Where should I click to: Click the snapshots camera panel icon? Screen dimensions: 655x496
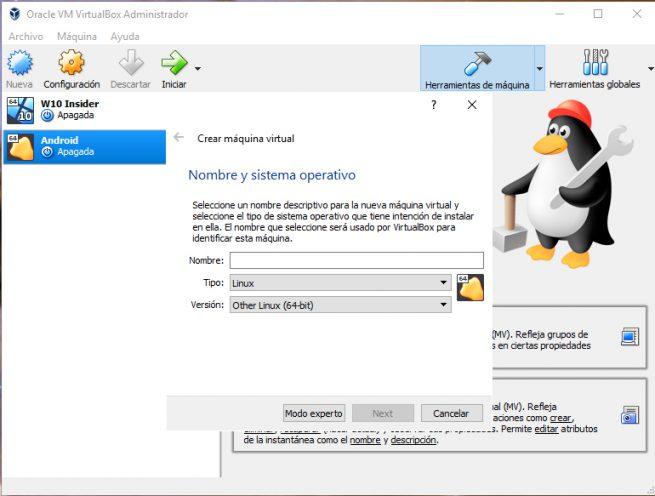tap(630, 415)
